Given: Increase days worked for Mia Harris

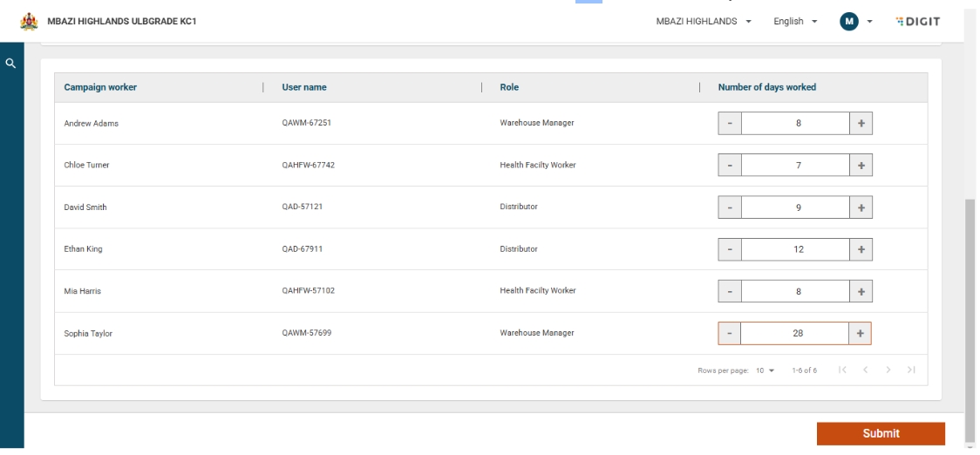Looking at the screenshot, I should [x=861, y=291].
